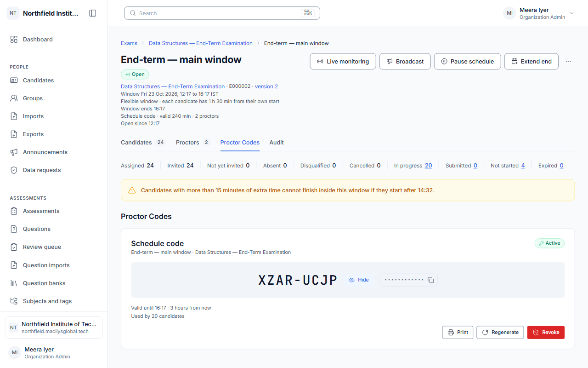This screenshot has width=588, height=368.
Task: Open Candidates in the sidebar
Action: click(54, 80)
